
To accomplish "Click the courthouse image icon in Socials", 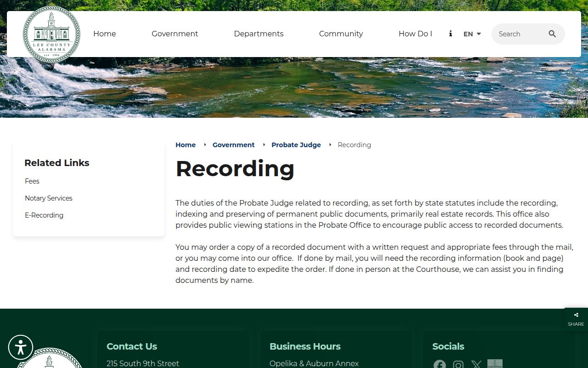I will click(x=495, y=363).
